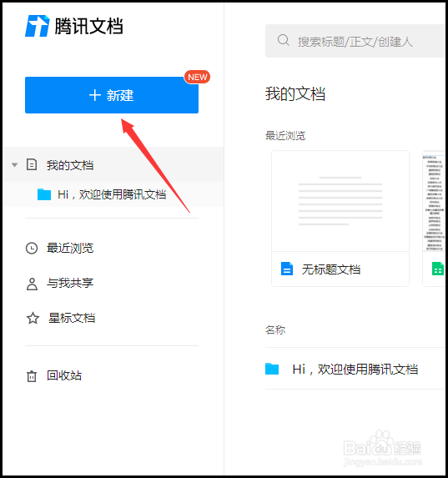Click the 新建 new document button

[112, 95]
